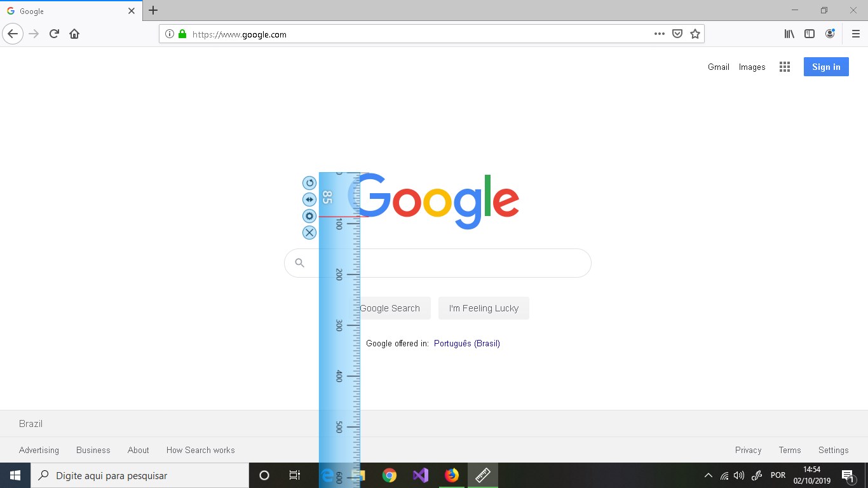Viewport: 868px width, 488px height.
Task: Open the Settings footer menu
Action: 833,450
